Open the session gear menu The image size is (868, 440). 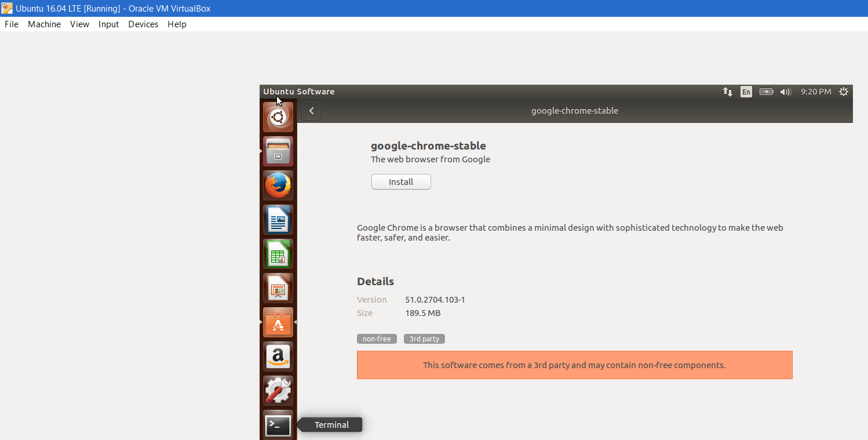coord(844,92)
